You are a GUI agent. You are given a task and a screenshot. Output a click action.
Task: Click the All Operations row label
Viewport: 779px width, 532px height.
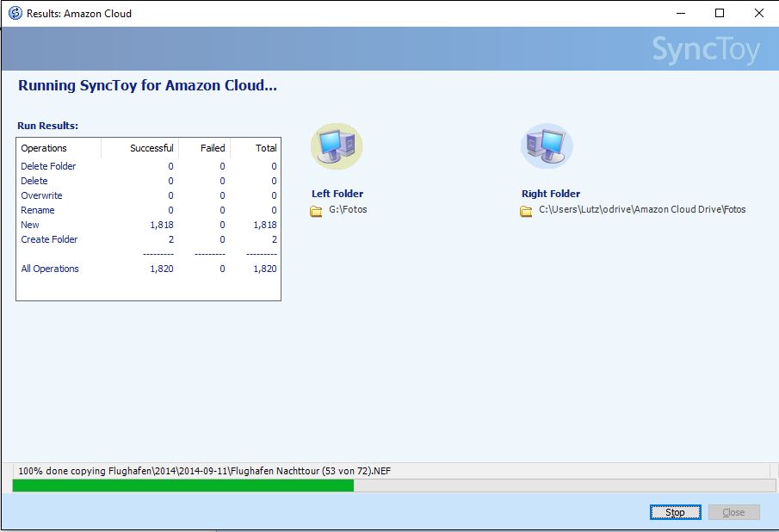point(50,269)
